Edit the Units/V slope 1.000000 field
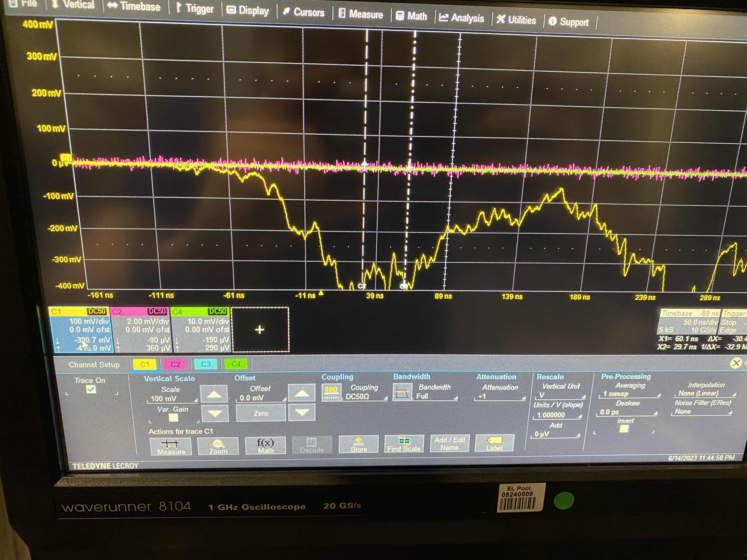Screen dimensions: 747x560 [x=557, y=415]
